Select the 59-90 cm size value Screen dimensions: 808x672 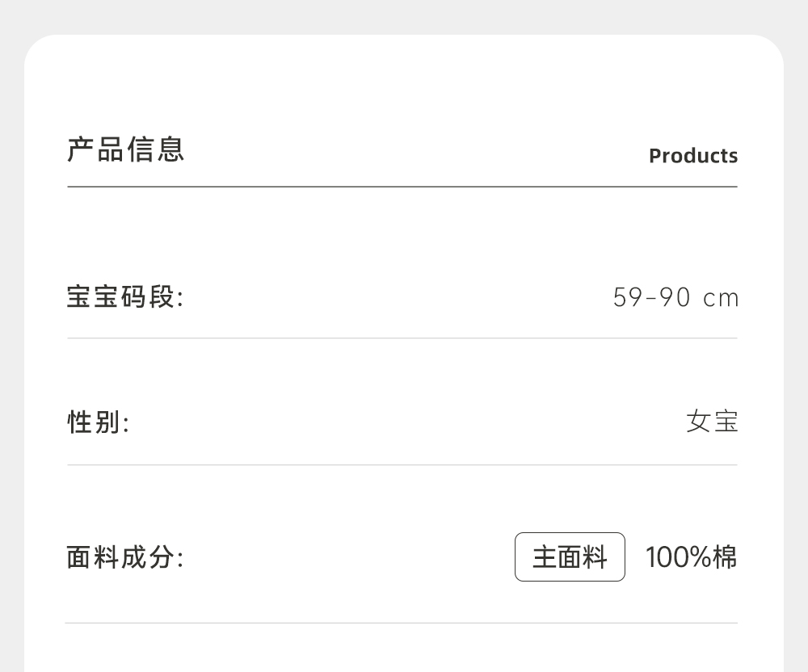(x=675, y=298)
